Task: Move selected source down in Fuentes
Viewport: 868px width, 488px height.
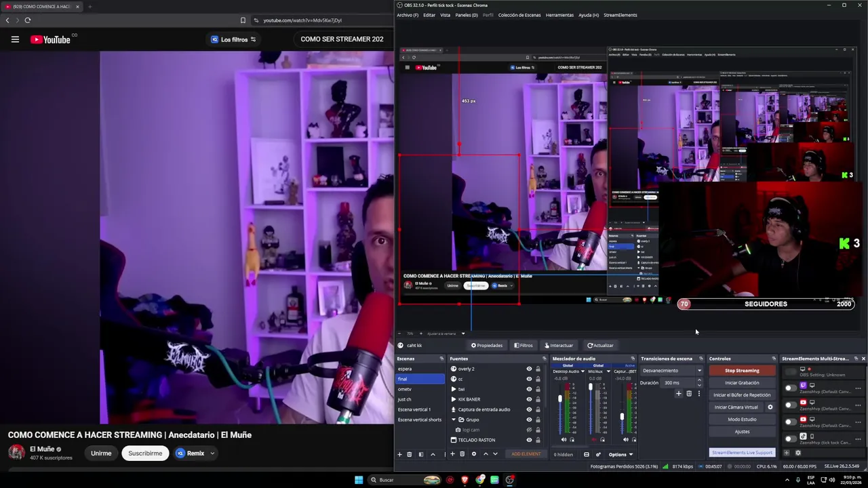Action: coord(495,454)
